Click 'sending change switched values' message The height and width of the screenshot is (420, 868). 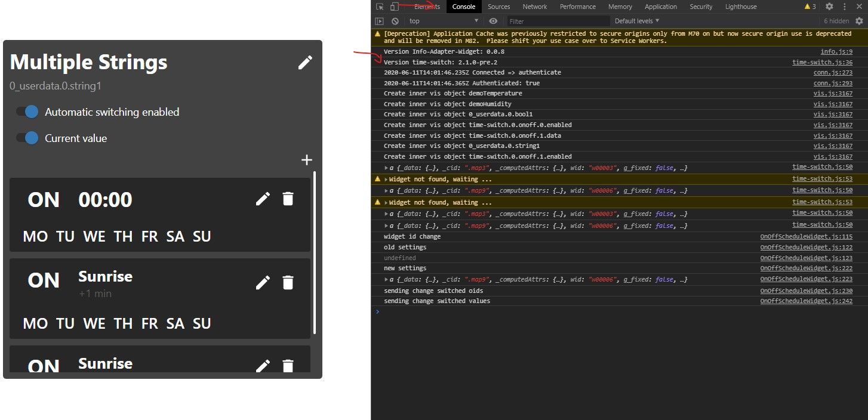coord(437,301)
